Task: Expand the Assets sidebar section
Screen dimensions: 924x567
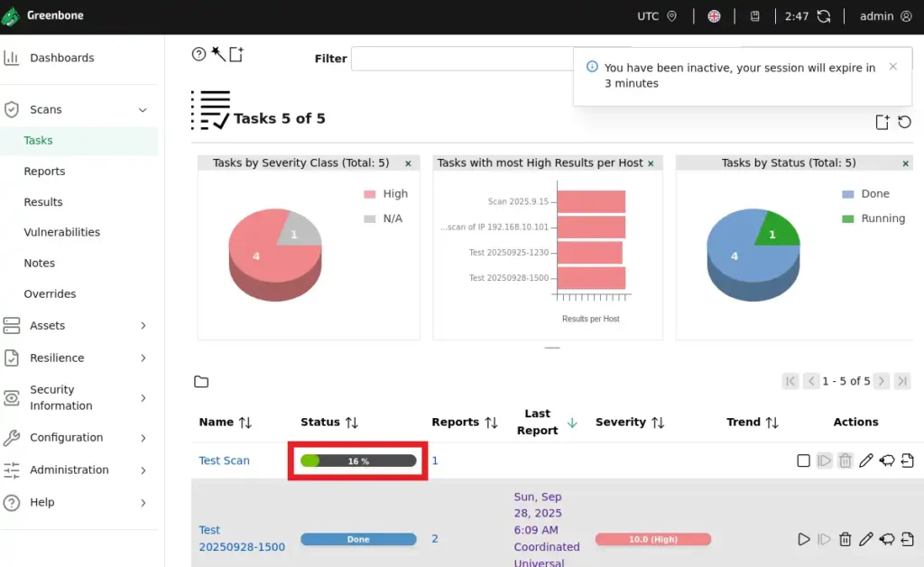Action: pyautogui.click(x=143, y=326)
